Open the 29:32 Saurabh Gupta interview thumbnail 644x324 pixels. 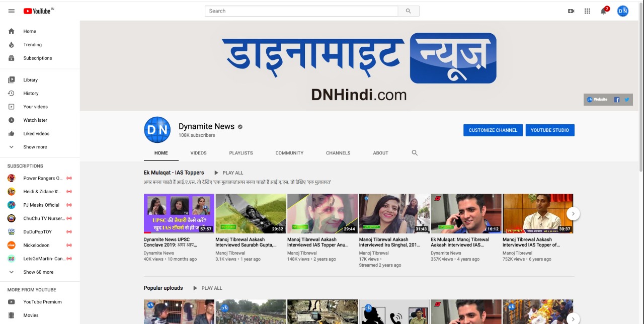coord(251,213)
